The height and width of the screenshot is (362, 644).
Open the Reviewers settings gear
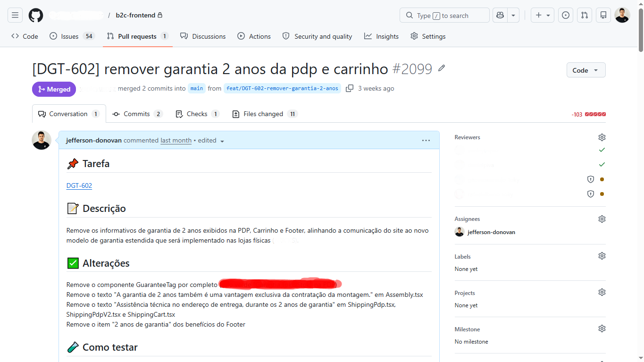pos(602,137)
